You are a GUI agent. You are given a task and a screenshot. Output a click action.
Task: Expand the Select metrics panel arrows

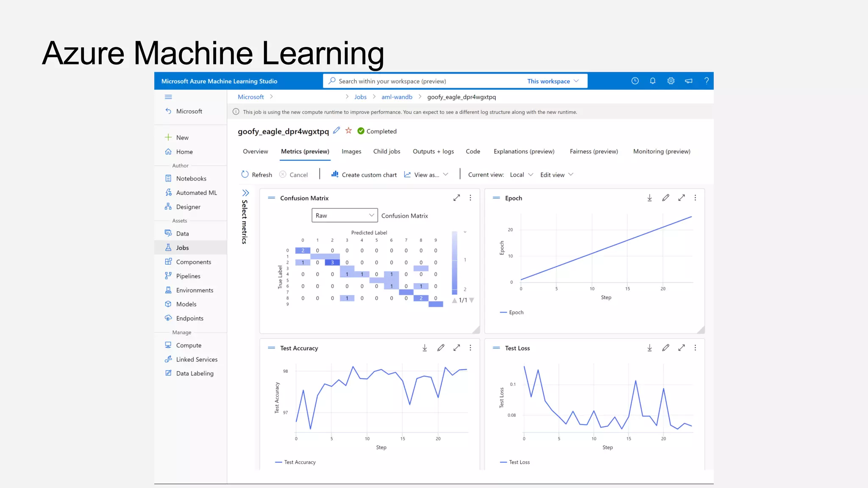click(245, 193)
